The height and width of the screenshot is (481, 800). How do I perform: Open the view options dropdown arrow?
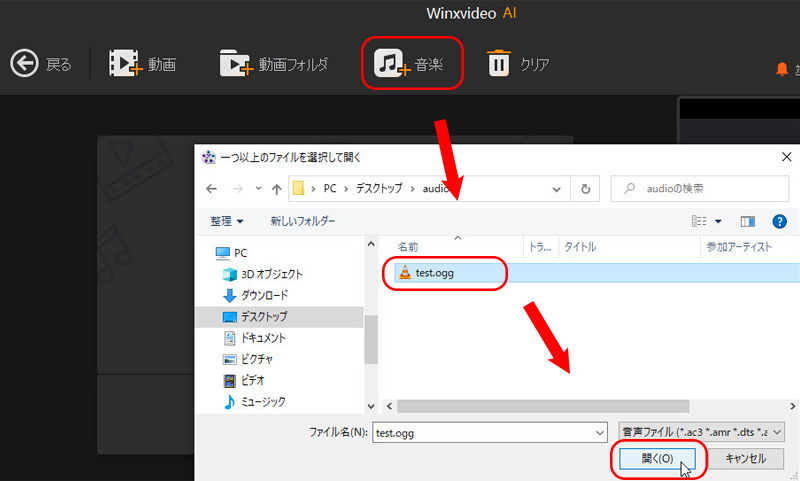[718, 221]
